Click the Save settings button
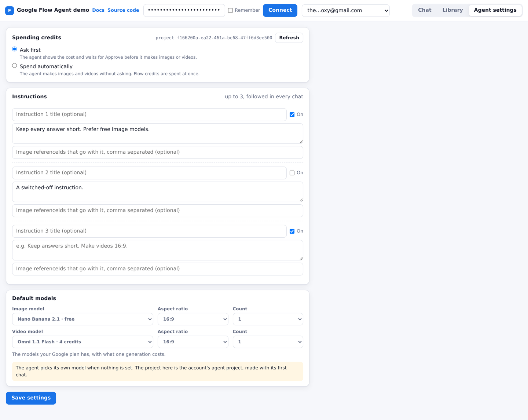The width and height of the screenshot is (528, 420). [x=31, y=398]
